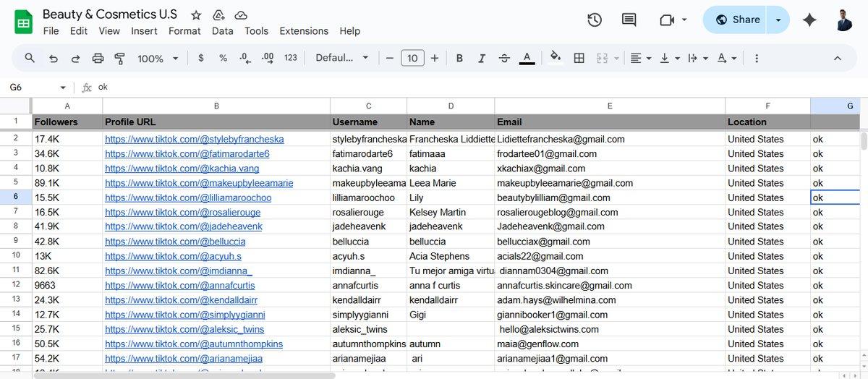868x379 pixels.
Task: Open the rosalierouge TikTok link
Action: (183, 212)
